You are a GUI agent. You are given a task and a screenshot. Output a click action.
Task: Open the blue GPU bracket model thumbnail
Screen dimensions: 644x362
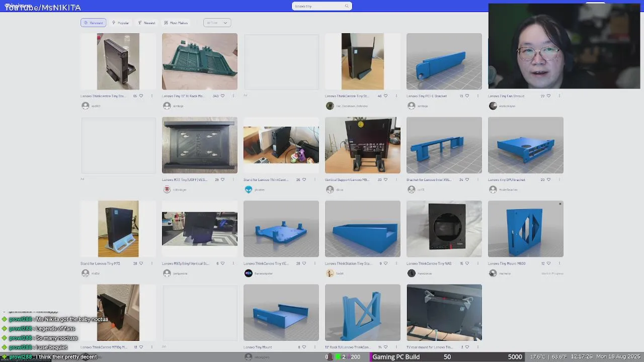tap(526, 145)
